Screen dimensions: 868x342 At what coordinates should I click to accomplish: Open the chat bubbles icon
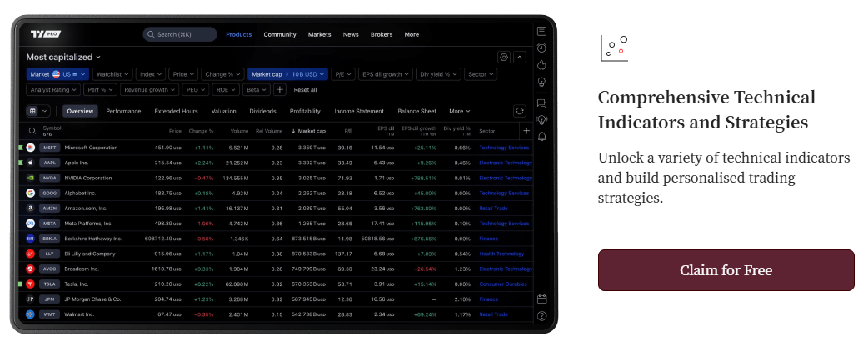click(542, 103)
